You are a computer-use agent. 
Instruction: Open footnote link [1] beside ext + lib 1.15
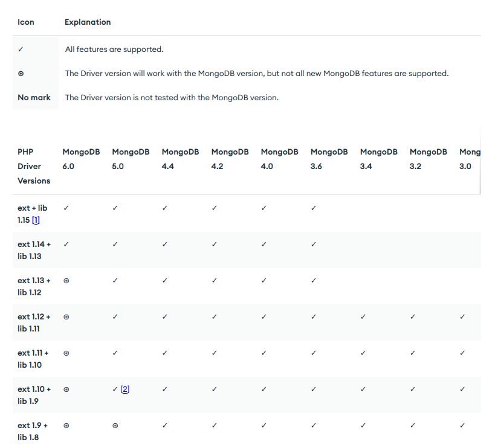36,220
